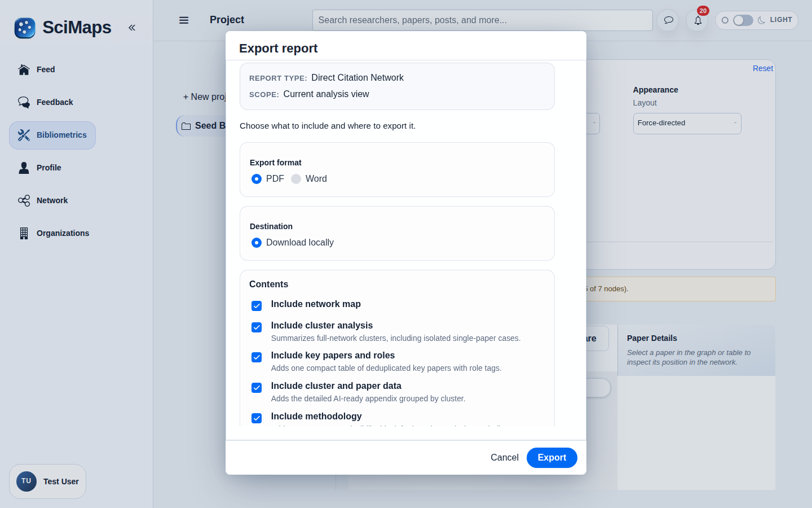Focus the search researchers input field

point(483,20)
